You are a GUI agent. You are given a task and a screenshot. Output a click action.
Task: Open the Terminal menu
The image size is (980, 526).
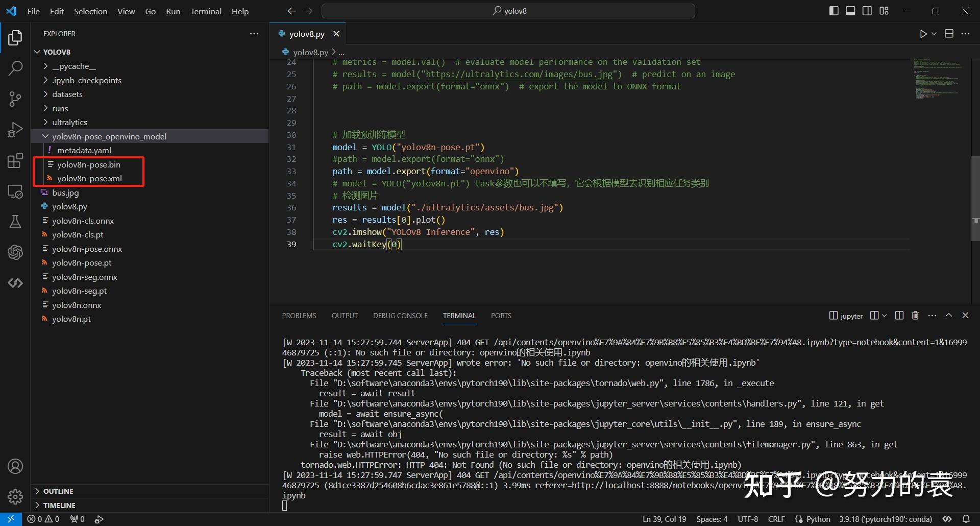click(206, 11)
